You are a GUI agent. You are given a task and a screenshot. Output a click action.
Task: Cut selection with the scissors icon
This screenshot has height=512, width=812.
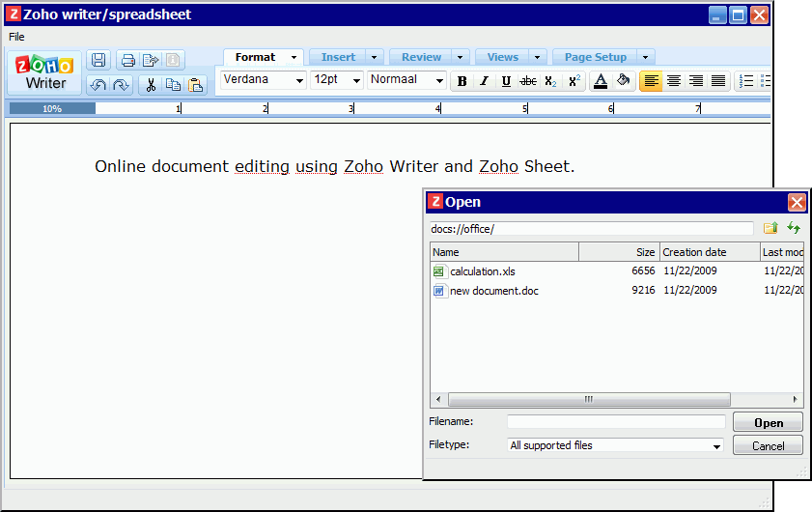point(151,84)
